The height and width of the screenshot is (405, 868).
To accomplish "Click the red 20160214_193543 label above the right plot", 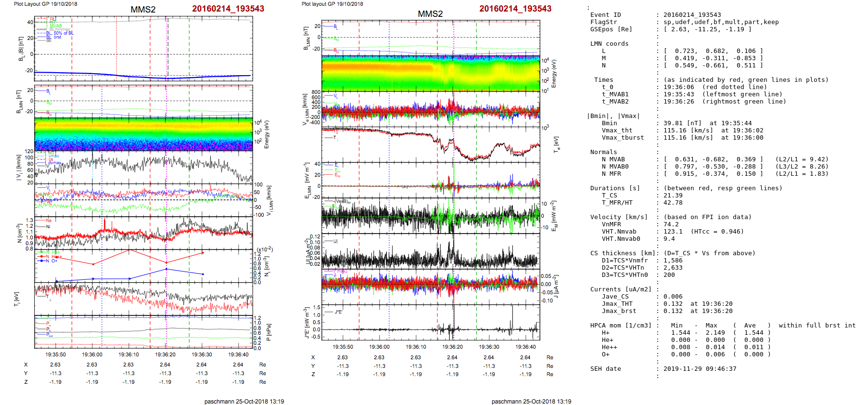I will coord(515,9).
